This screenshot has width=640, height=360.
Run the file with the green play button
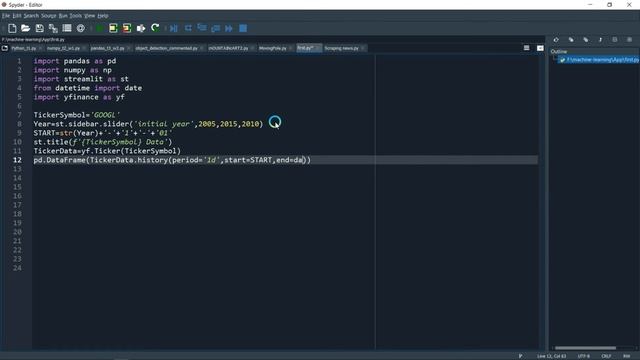(x=99, y=28)
